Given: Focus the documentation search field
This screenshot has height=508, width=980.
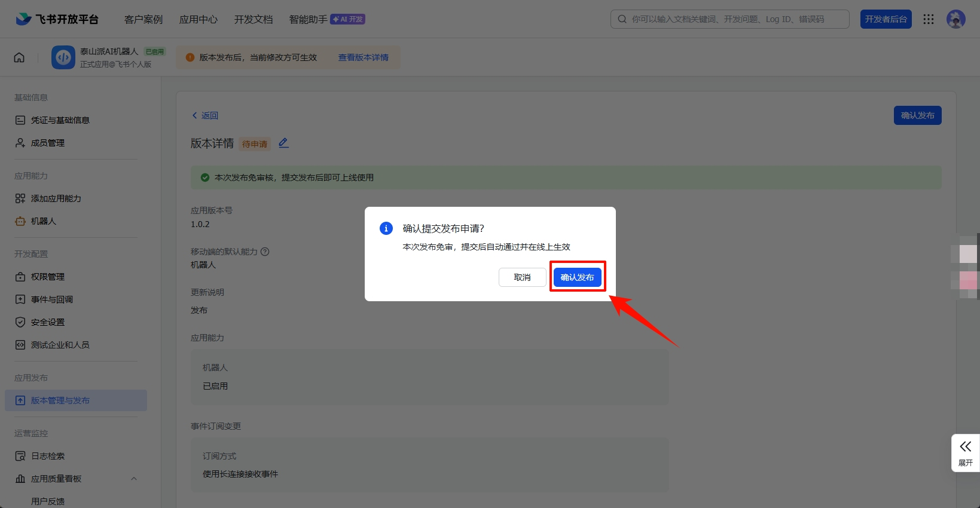Looking at the screenshot, I should pyautogui.click(x=730, y=19).
